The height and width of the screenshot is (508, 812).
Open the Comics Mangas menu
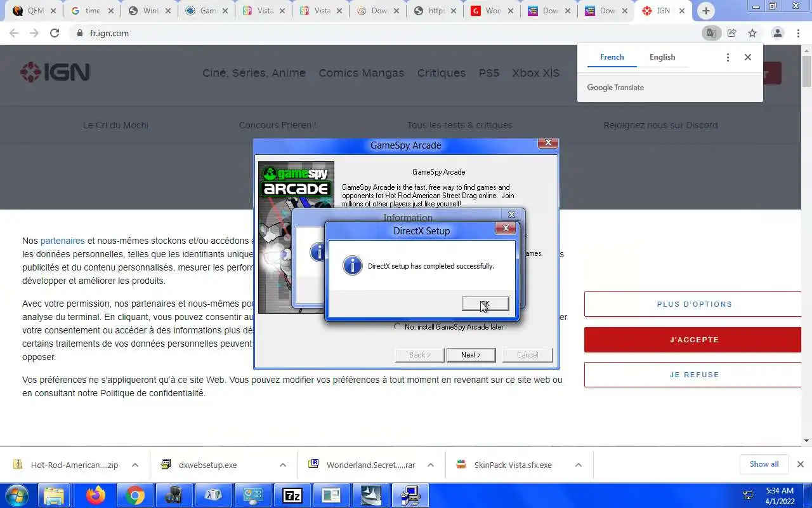[361, 73]
